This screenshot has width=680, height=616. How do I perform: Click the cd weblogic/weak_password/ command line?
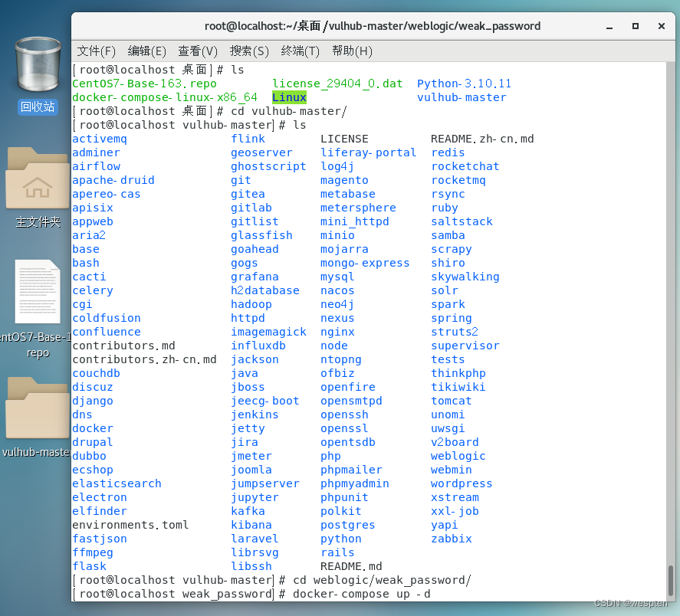(382, 580)
